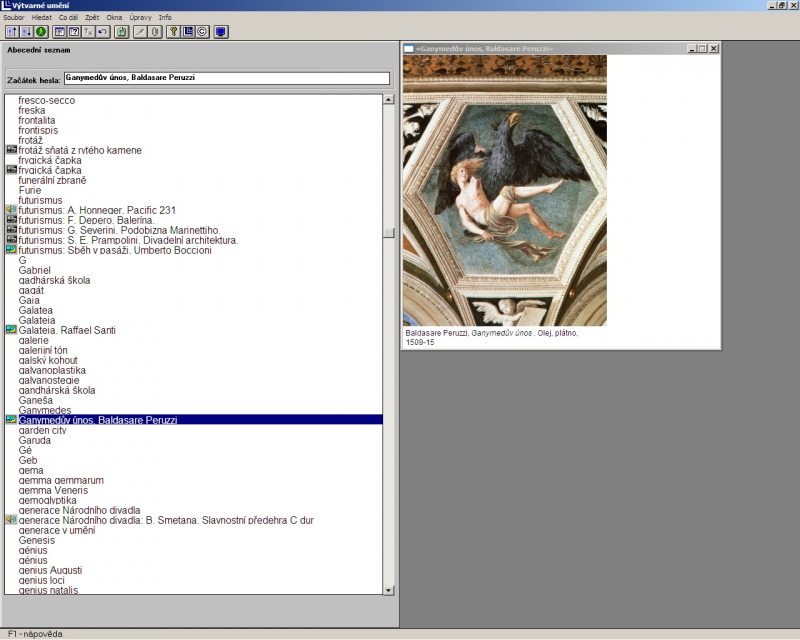This screenshot has height=640, width=800.
Task: Click image icon beside futurismus: G. Severini
Action: click(11, 230)
